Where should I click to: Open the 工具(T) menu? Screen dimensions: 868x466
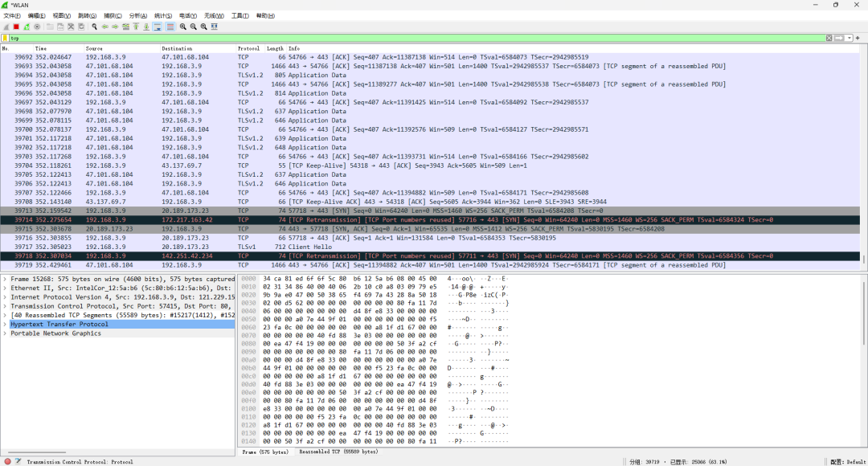tap(240, 15)
